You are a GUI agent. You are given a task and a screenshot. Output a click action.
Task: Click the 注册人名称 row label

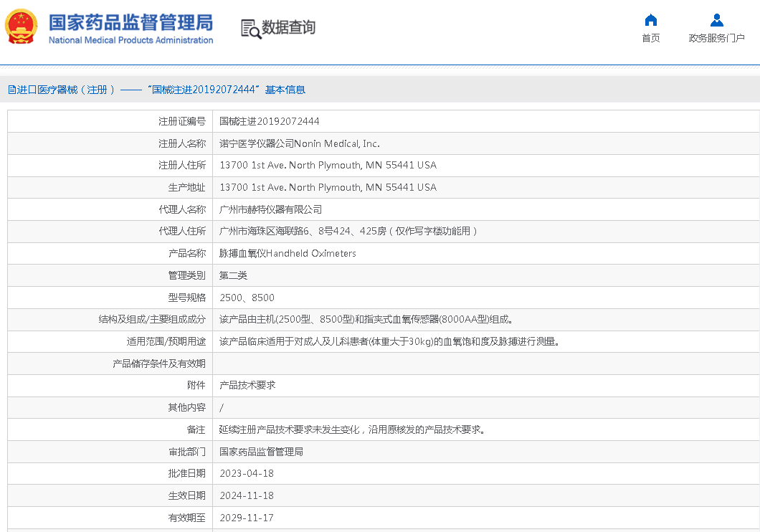[182, 143]
